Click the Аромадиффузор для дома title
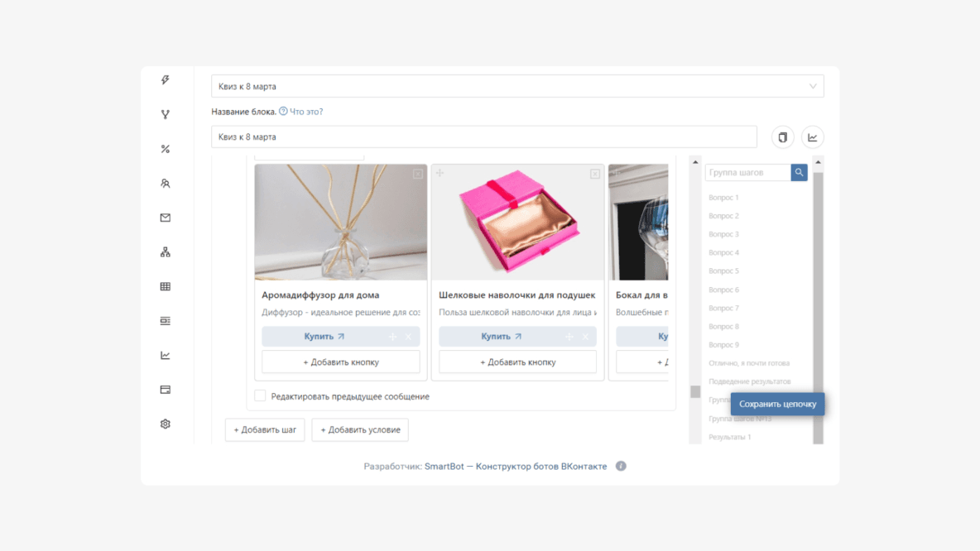This screenshot has width=980, height=551. click(x=320, y=295)
